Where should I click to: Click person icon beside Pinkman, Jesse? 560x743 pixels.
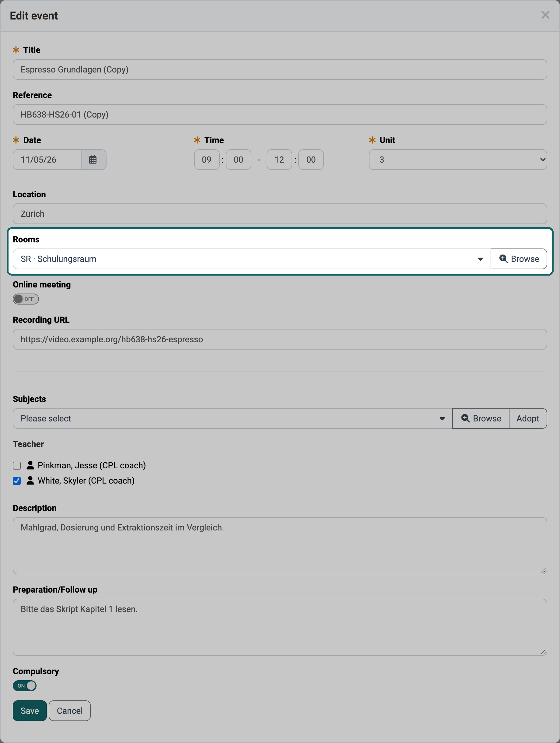(30, 465)
